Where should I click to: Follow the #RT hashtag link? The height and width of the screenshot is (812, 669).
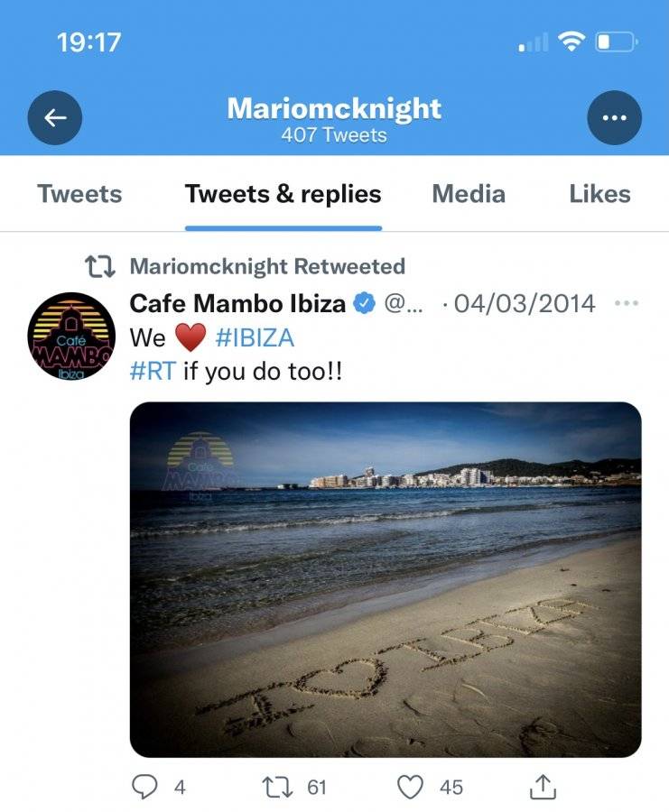coord(153,372)
